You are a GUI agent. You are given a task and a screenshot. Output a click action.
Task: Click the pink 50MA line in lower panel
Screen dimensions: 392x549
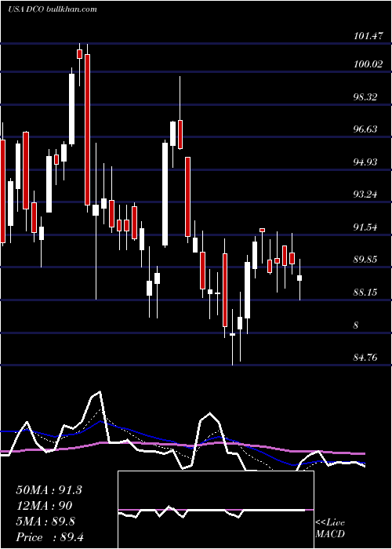(182, 445)
